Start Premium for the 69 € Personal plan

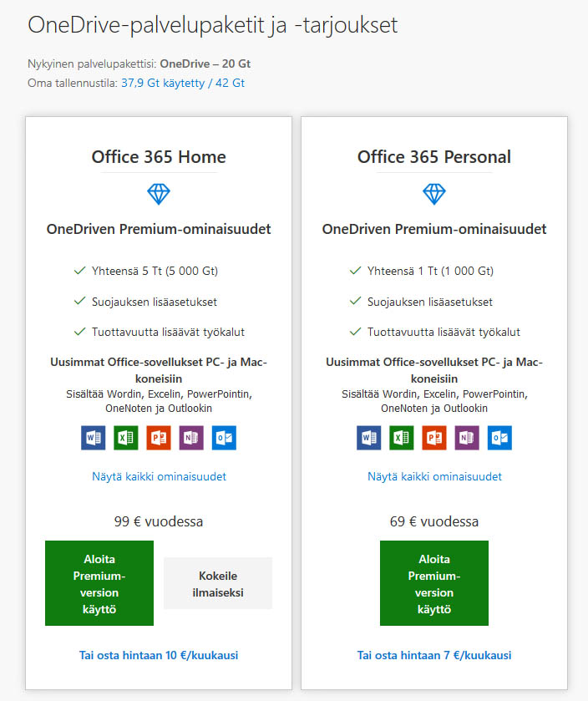pos(434,583)
